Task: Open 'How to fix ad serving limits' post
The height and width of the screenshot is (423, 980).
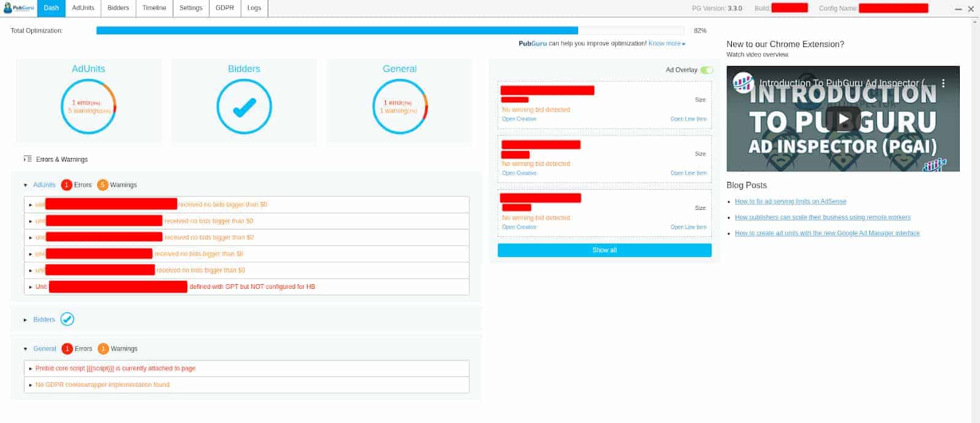Action: pos(791,201)
